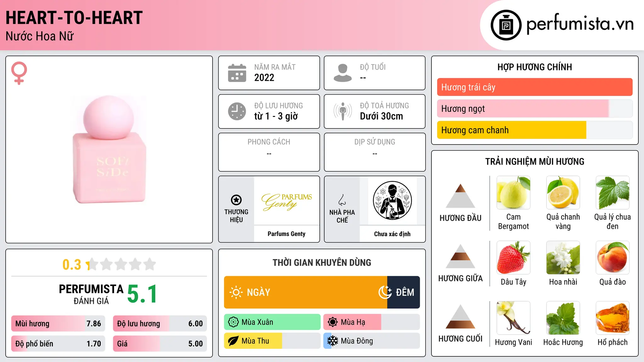Select the Quả chanh vàng lemon image
This screenshot has width=644, height=362.
[x=563, y=193]
